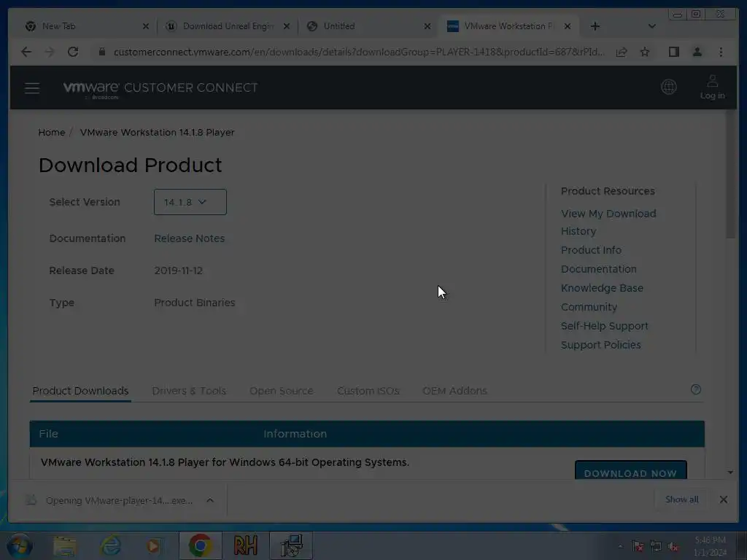Viewport: 747px width, 560px height.
Task: Open the Release Notes link
Action: tap(189, 238)
